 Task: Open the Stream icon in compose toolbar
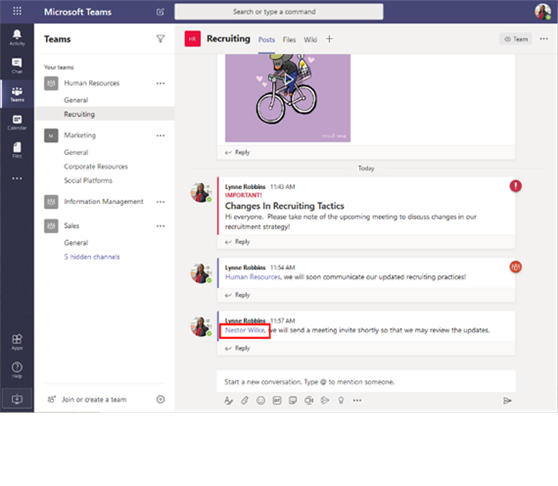coord(325,401)
